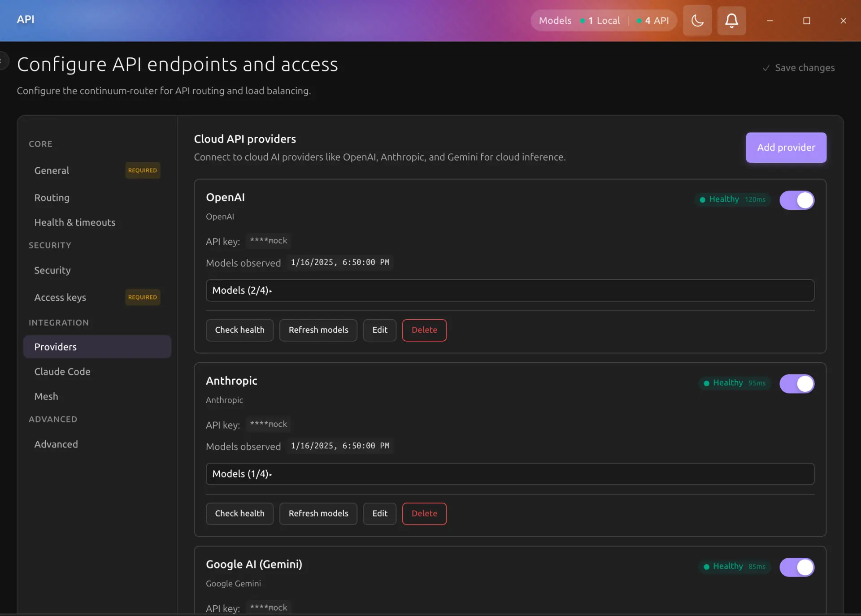Open the Advanced settings section
Image resolution: width=861 pixels, height=616 pixels.
97,444
